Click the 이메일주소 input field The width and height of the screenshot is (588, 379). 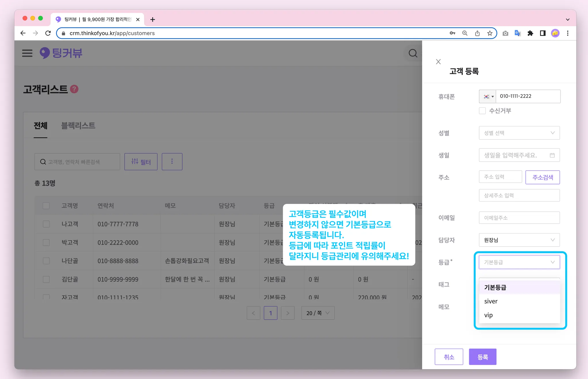(x=519, y=218)
